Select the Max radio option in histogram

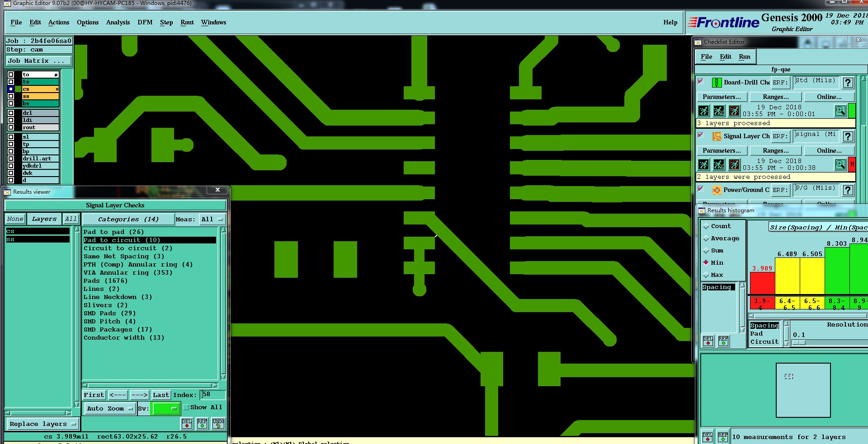[706, 275]
